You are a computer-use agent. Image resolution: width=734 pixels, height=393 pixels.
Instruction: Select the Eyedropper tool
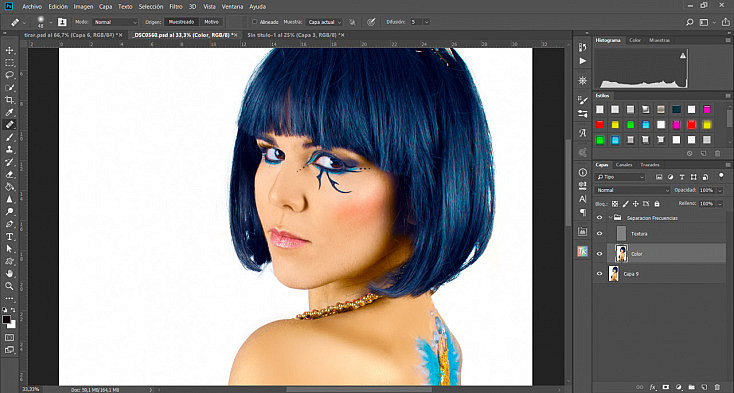pyautogui.click(x=9, y=112)
